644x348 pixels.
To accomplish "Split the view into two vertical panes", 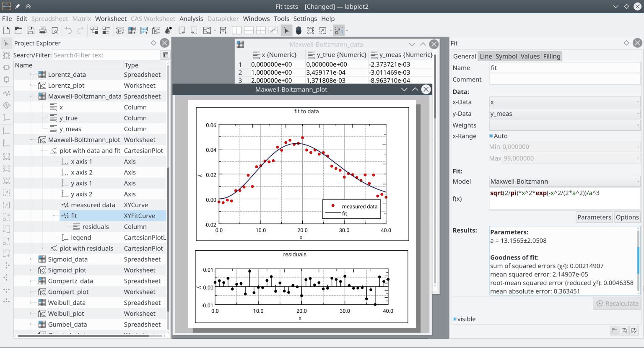I will pyautogui.click(x=237, y=30).
